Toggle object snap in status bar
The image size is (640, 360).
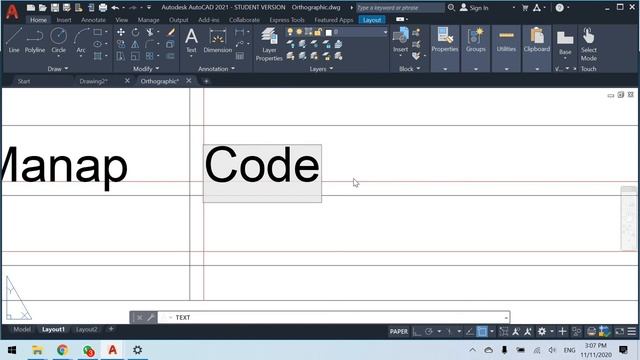click(x=482, y=331)
